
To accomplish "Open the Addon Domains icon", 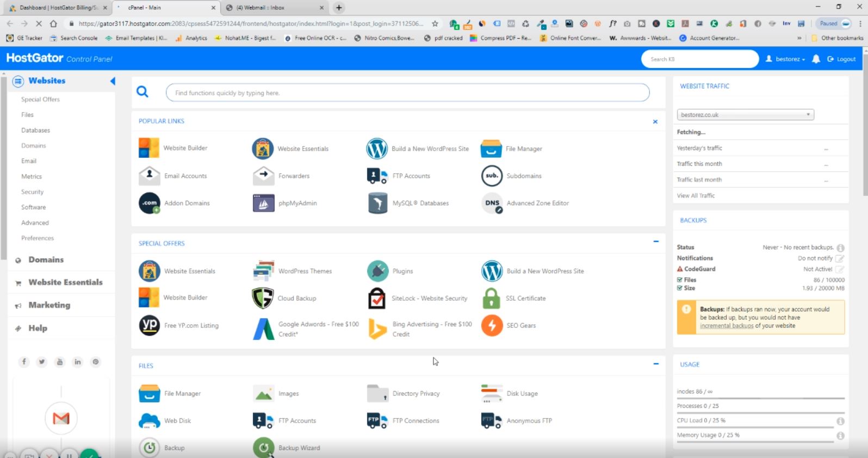I will coord(149,203).
